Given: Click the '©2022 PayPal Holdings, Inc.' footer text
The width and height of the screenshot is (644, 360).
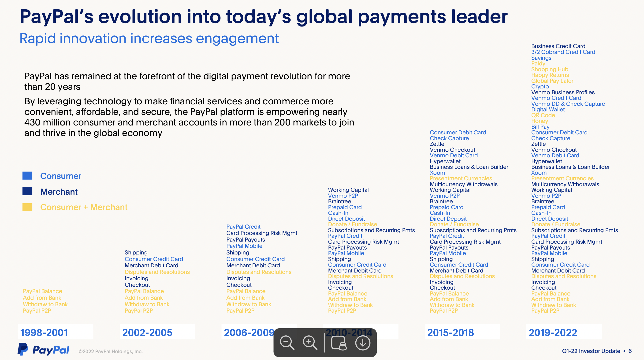Looking at the screenshot, I should pyautogui.click(x=111, y=352).
